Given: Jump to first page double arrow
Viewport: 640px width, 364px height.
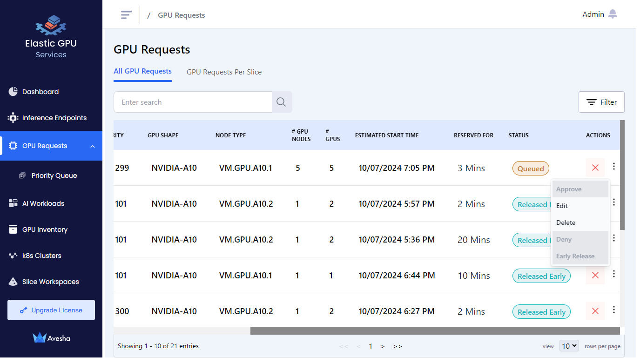Looking at the screenshot, I should point(344,346).
